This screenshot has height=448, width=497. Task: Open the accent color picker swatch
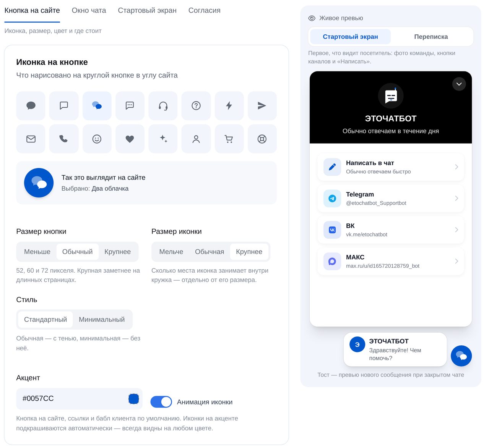click(x=134, y=399)
